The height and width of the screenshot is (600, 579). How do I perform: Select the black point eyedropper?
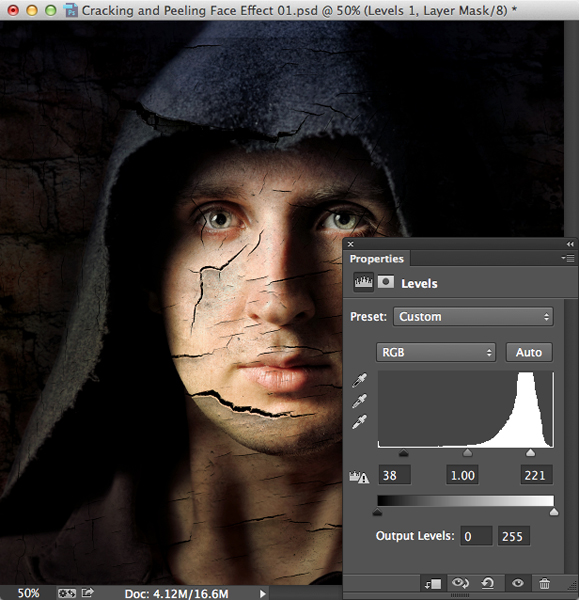(x=359, y=380)
